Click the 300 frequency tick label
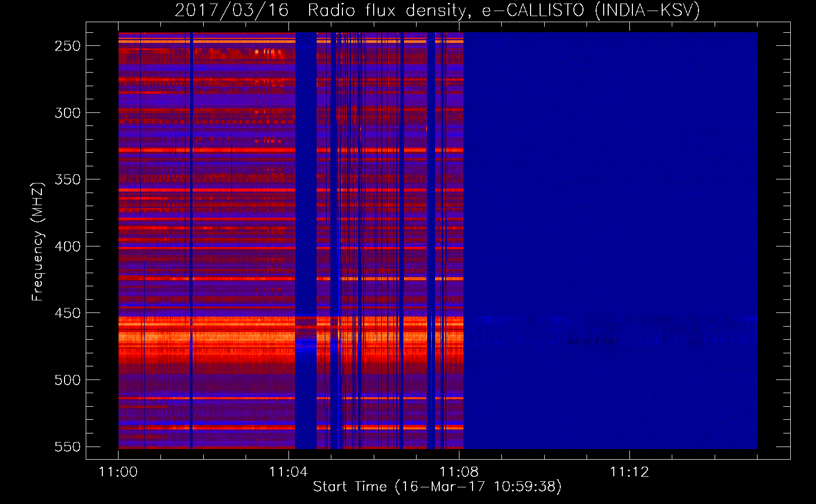Screen dimensions: 816x504 68,113
